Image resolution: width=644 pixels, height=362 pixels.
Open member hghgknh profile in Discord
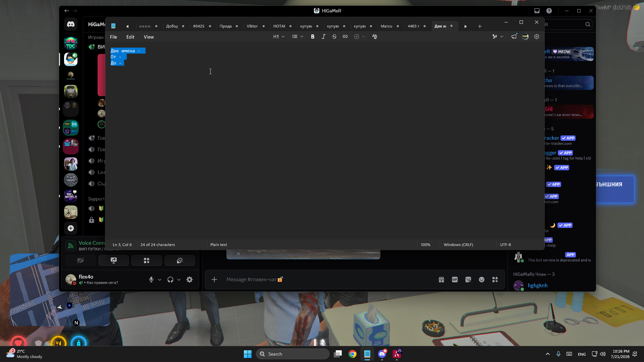pyautogui.click(x=537, y=286)
